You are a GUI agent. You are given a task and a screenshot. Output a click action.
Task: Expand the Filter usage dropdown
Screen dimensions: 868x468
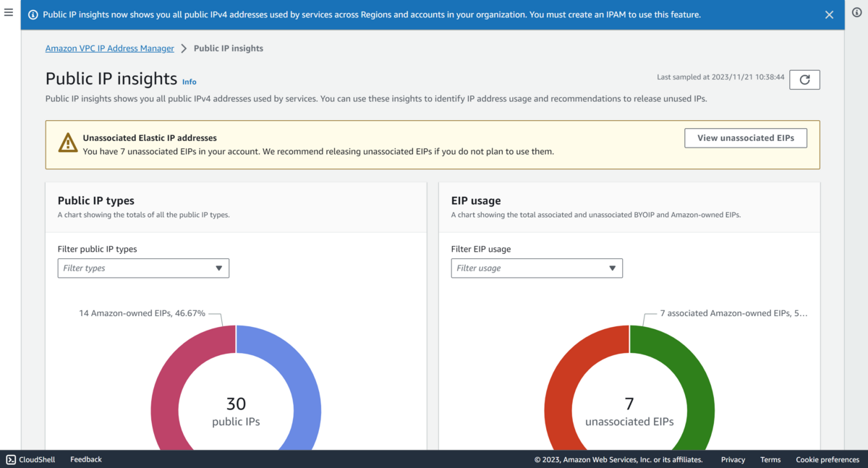[x=537, y=268]
